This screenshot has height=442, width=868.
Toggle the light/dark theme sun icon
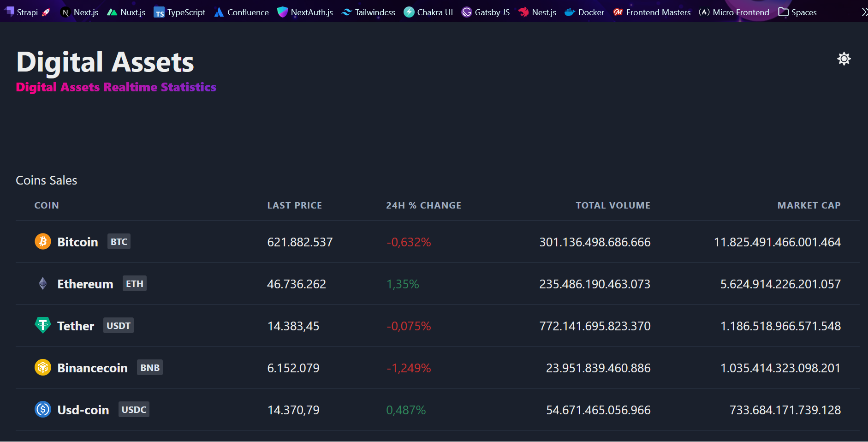pyautogui.click(x=844, y=59)
